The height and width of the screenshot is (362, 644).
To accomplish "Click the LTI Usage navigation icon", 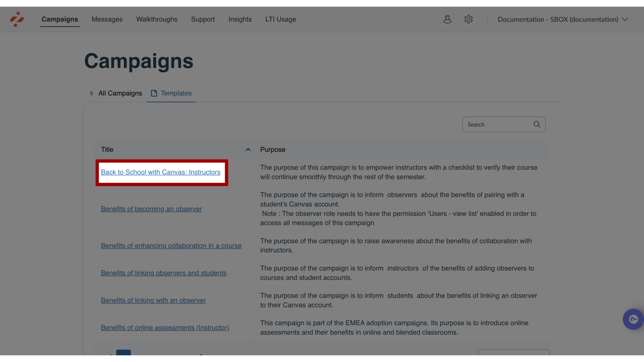I will pyautogui.click(x=280, y=20).
